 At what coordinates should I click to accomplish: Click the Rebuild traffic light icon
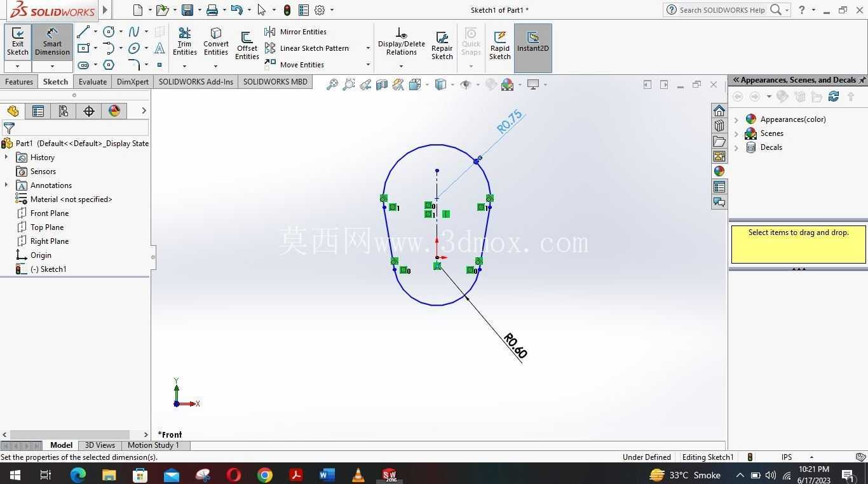287,10
